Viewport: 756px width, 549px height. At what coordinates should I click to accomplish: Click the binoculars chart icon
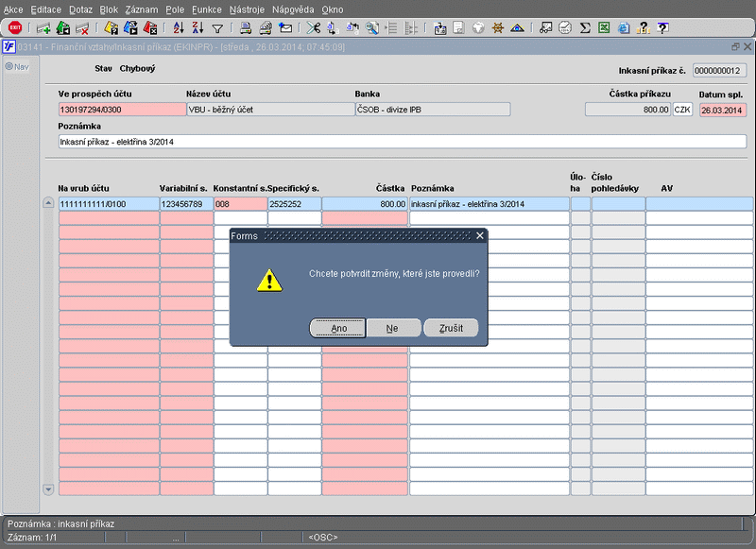(x=545, y=28)
